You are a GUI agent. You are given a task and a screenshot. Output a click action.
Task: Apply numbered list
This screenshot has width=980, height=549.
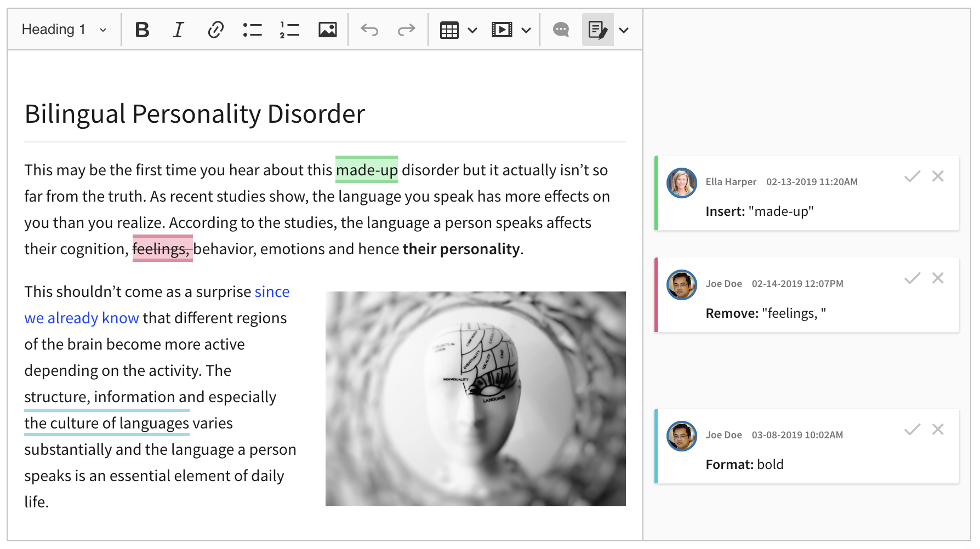(x=289, y=30)
